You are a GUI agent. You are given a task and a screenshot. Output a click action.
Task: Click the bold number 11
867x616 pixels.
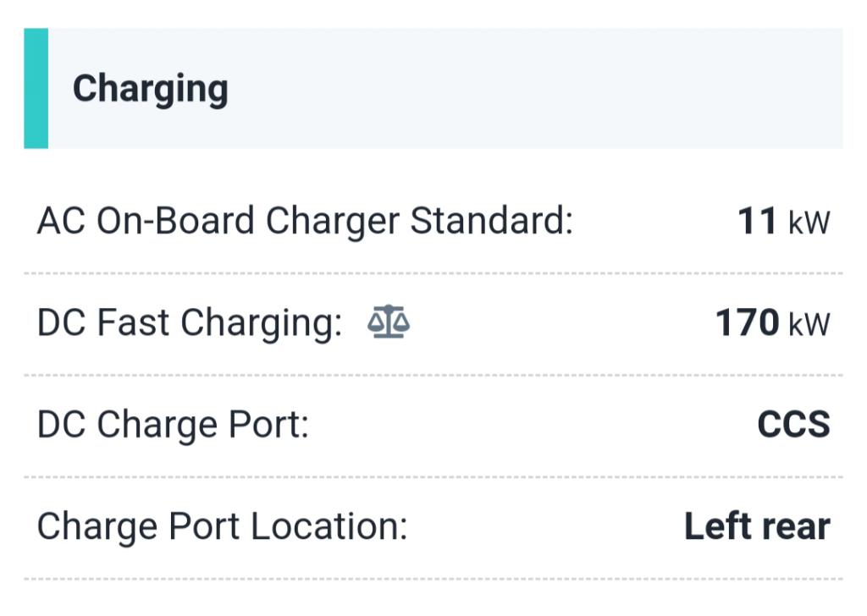pyautogui.click(x=757, y=222)
